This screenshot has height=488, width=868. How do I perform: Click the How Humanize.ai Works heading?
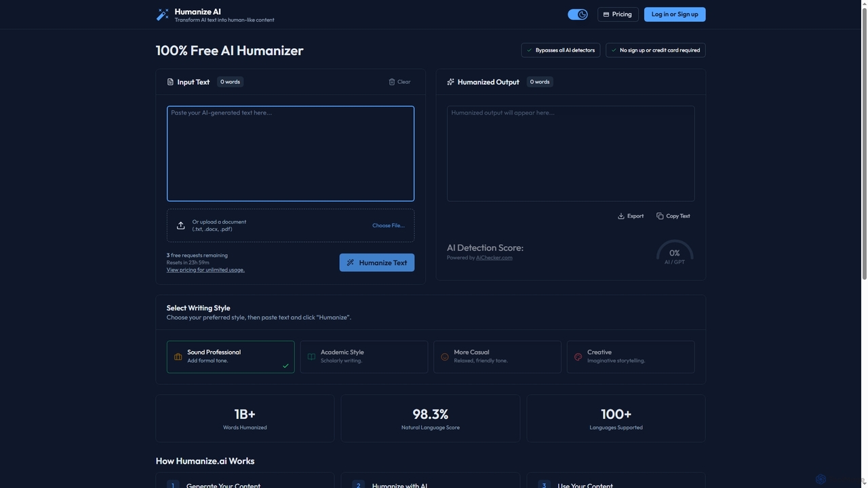click(205, 461)
